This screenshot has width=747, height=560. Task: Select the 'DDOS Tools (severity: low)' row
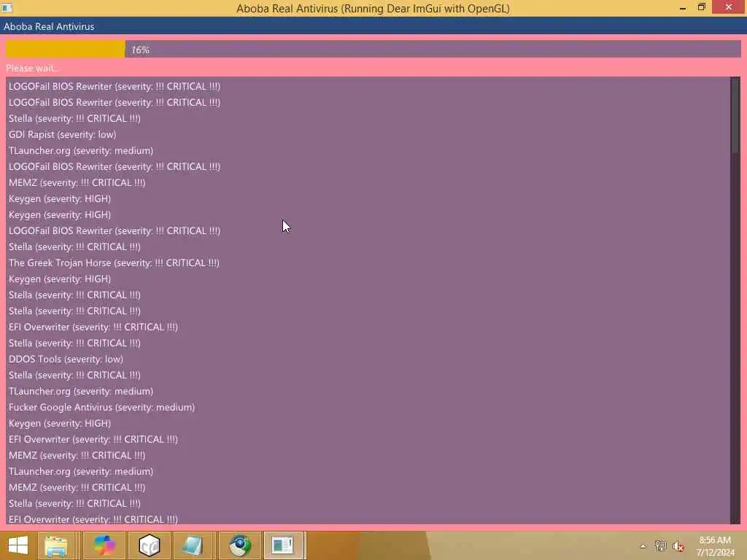point(66,359)
